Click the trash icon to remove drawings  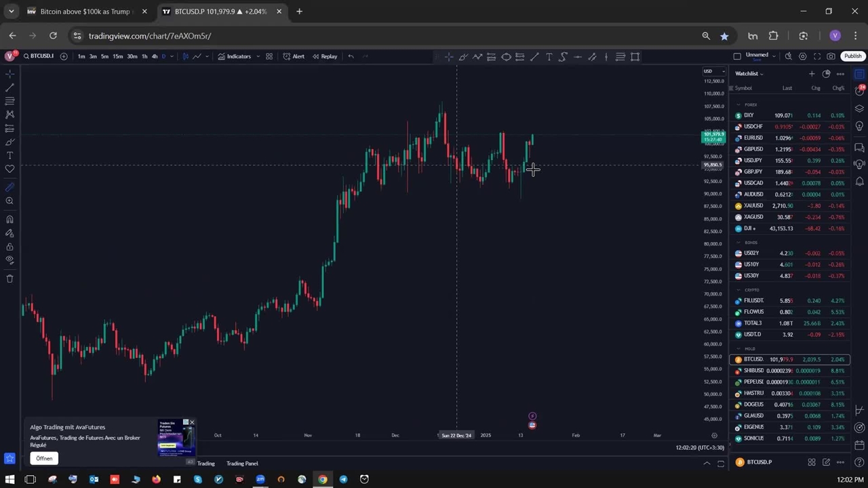coord(9,279)
